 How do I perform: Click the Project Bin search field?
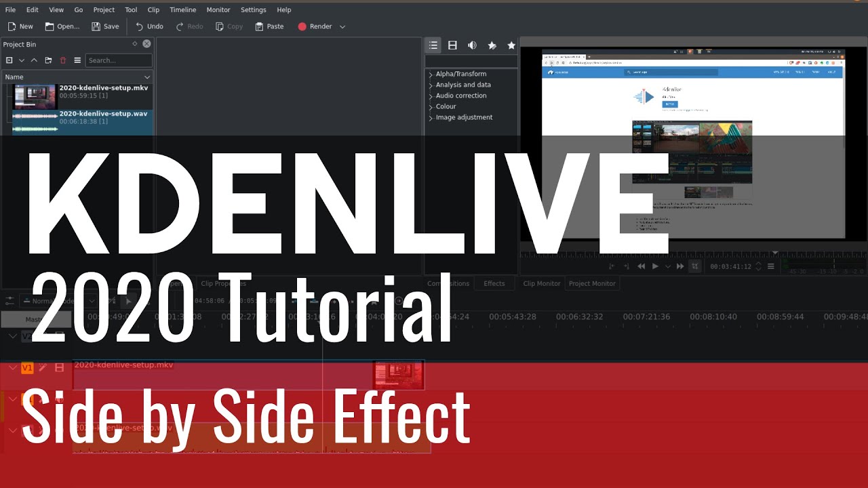pos(119,60)
